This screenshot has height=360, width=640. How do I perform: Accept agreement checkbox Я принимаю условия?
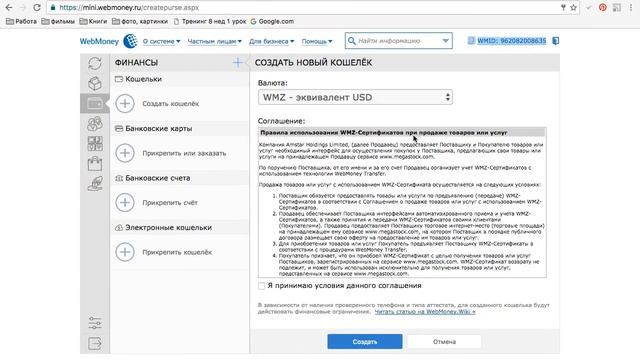tap(261, 286)
